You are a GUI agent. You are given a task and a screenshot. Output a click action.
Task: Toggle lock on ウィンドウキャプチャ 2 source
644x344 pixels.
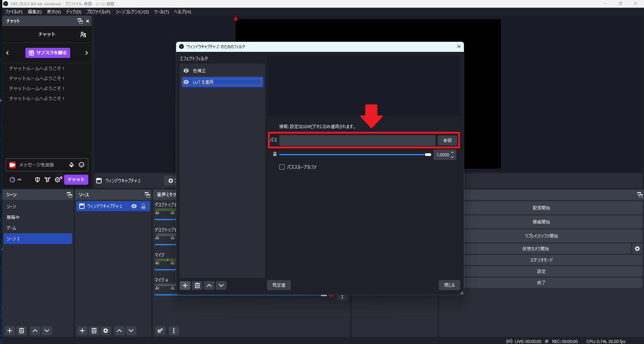pos(143,206)
